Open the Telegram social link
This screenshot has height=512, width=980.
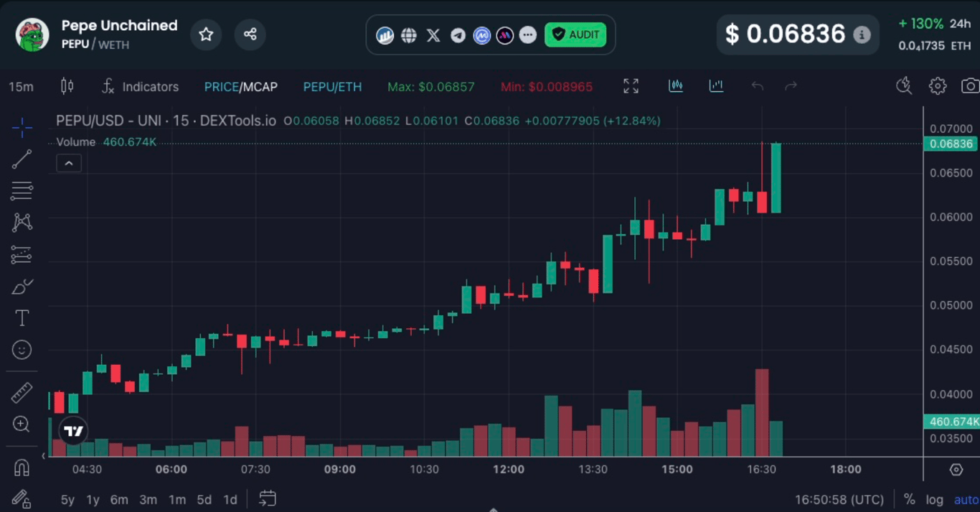click(x=458, y=35)
